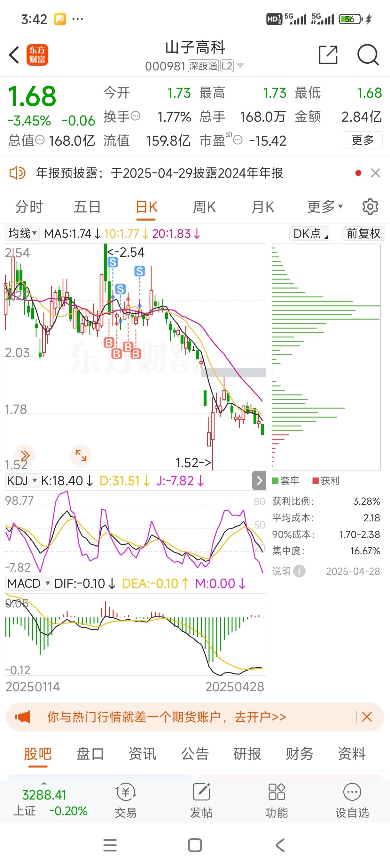Switch to 周K chart tab

pos(204,207)
